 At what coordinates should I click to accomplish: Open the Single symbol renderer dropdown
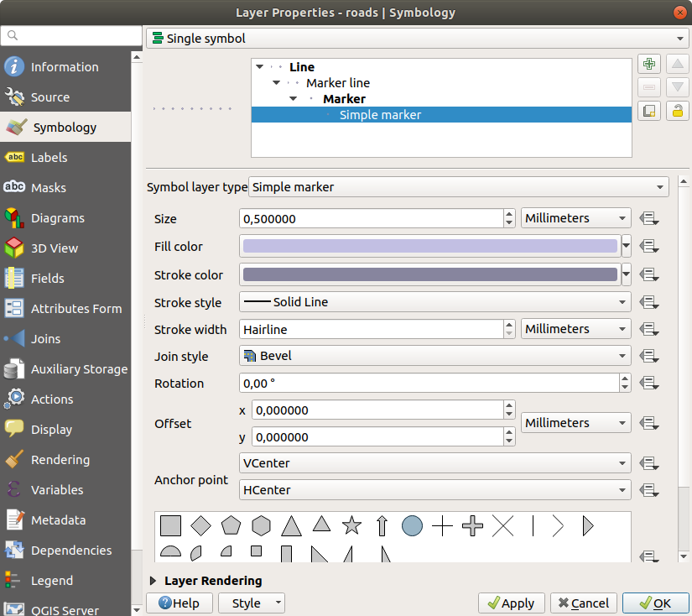(417, 39)
